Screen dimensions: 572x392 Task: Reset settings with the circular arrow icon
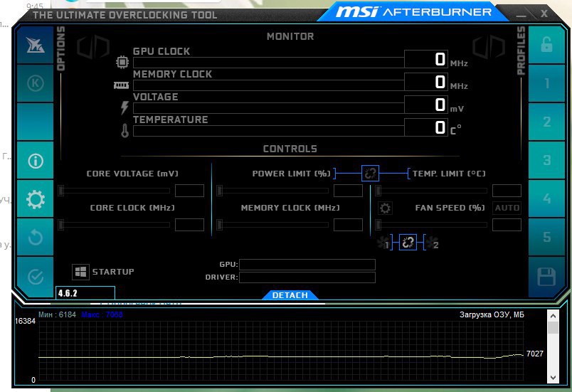[35, 238]
